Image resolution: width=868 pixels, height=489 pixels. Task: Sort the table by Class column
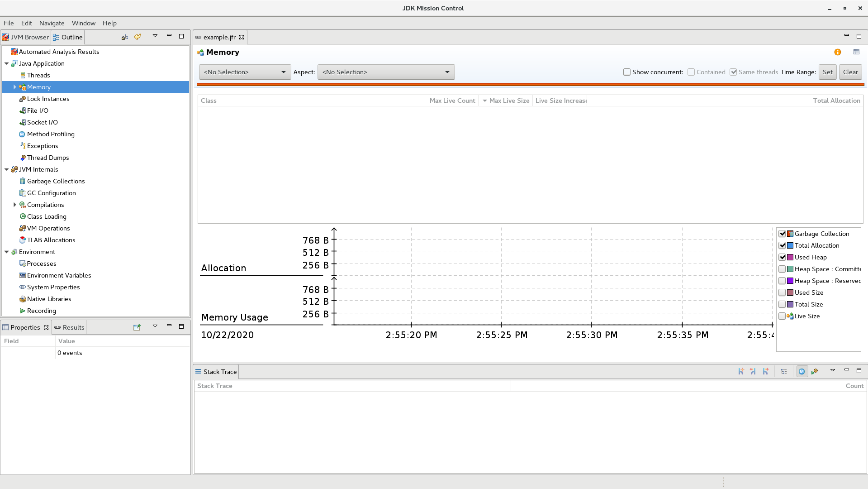click(311, 101)
